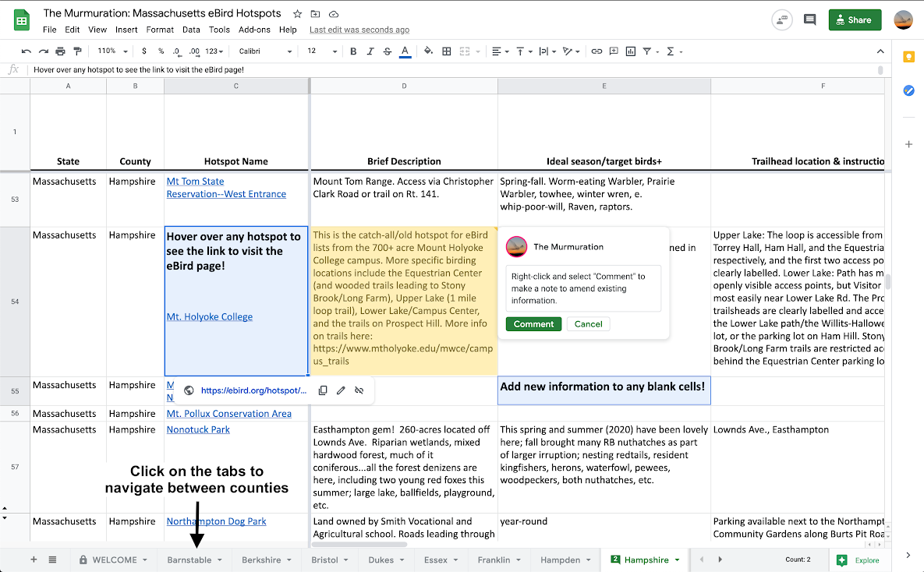The width and height of the screenshot is (924, 572).
Task: Open the borders tool
Action: [x=447, y=51]
